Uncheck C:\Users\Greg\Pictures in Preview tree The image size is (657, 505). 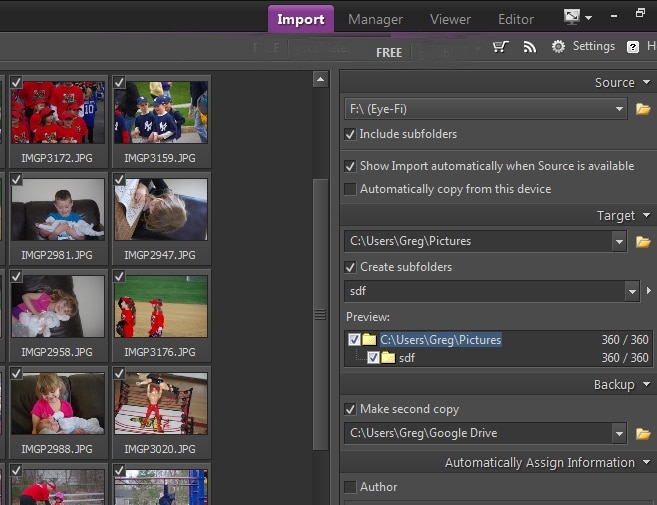click(354, 339)
